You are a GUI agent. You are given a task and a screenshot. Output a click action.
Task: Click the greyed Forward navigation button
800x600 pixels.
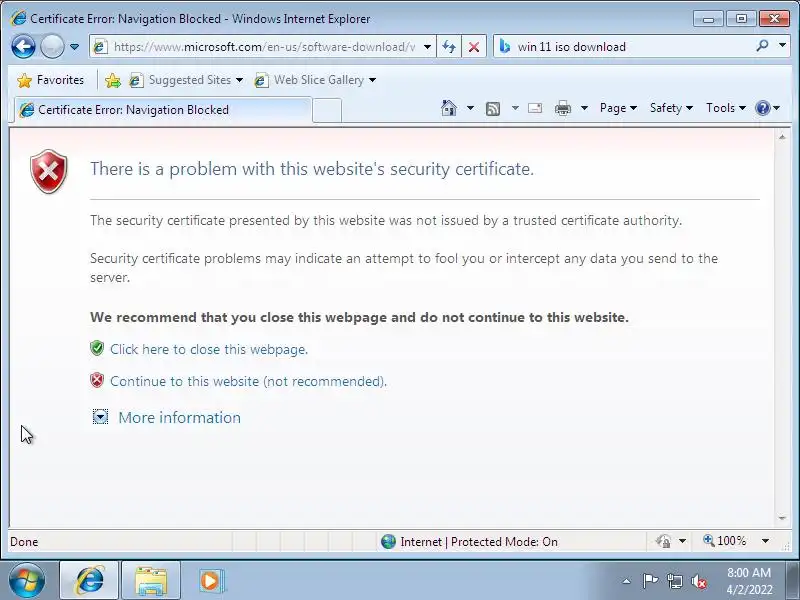tap(52, 46)
